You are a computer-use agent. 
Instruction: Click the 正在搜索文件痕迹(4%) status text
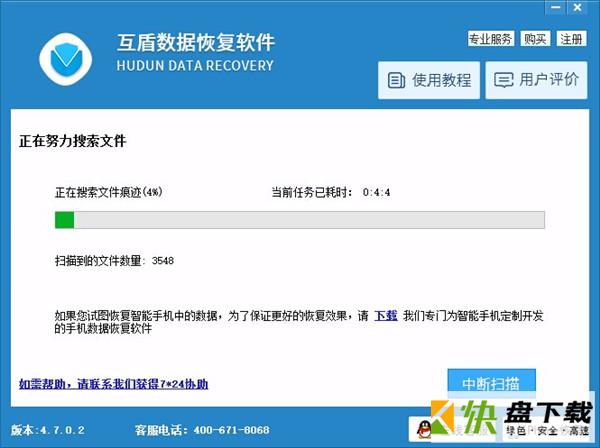click(x=109, y=192)
